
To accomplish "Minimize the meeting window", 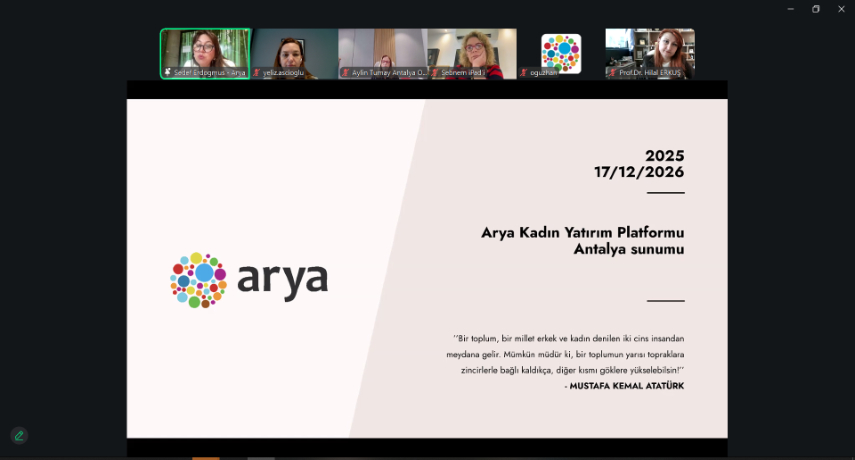I will 790,9.
